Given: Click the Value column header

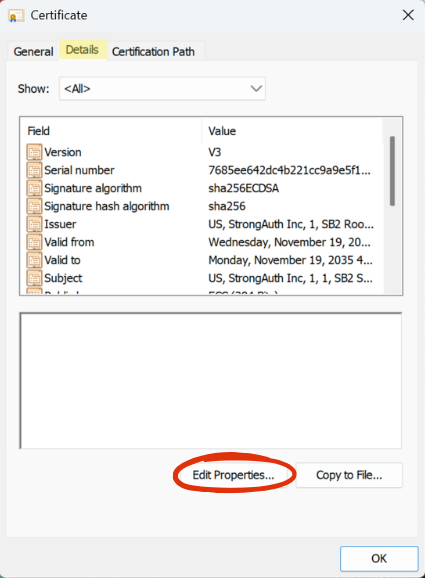Looking at the screenshot, I should (x=292, y=131).
